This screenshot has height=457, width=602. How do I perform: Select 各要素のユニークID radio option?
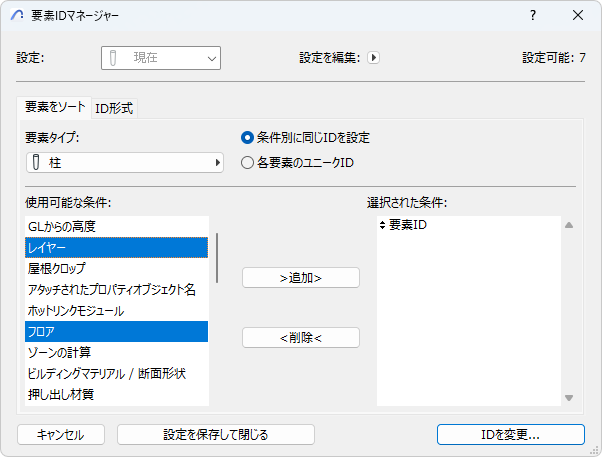247,162
